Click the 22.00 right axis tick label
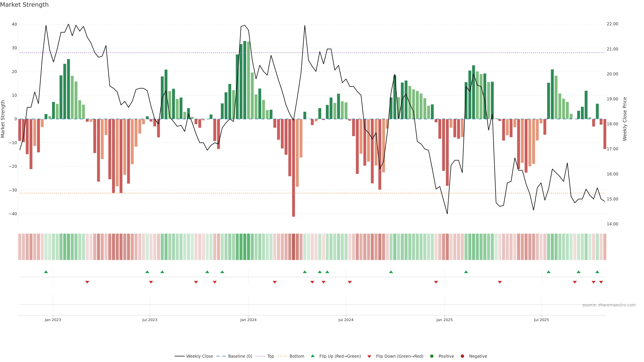Screen dimensions: 644x362 pos(612,24)
